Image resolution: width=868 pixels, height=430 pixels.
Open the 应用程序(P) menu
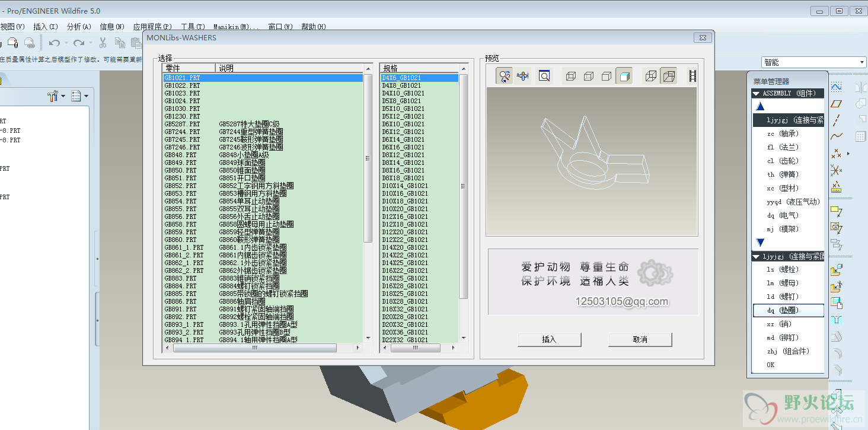pos(152,27)
